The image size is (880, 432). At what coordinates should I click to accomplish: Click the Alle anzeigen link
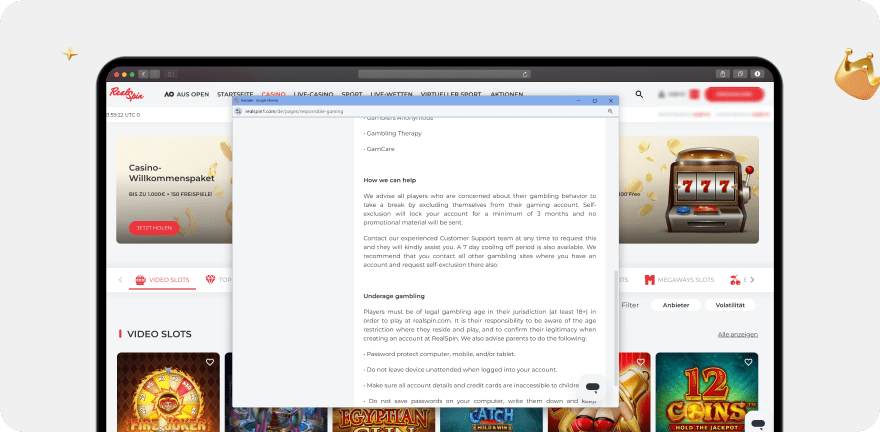point(737,334)
